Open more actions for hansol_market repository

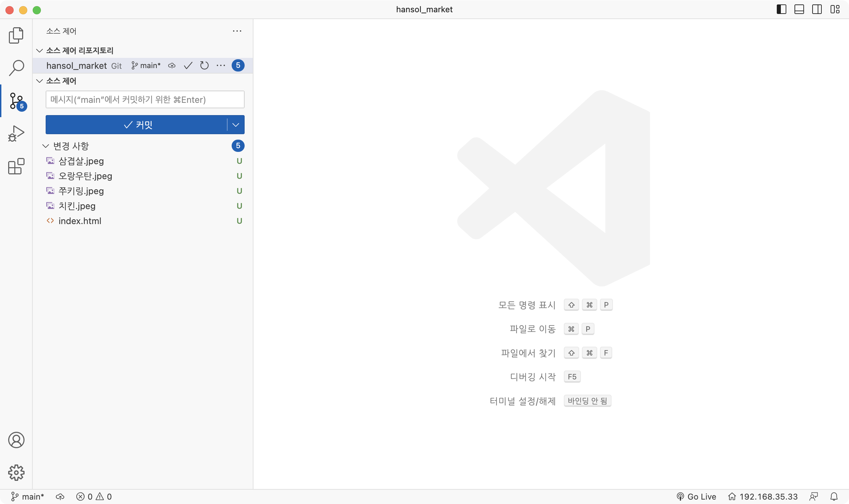[x=221, y=65]
